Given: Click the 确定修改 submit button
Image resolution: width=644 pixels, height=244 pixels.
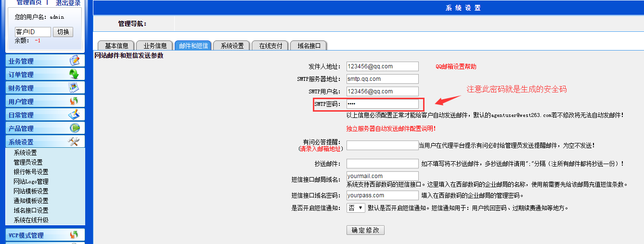Looking at the screenshot, I should pyautogui.click(x=365, y=230).
